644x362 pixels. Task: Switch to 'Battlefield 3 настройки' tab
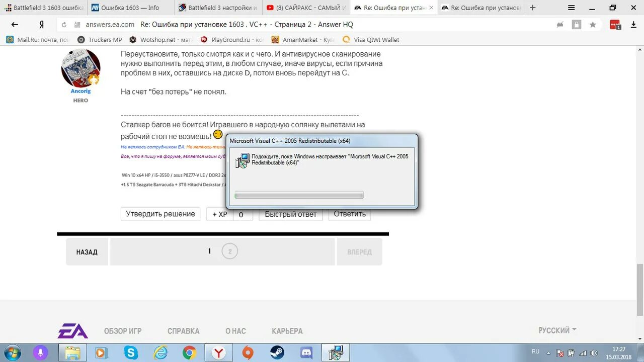pyautogui.click(x=218, y=8)
